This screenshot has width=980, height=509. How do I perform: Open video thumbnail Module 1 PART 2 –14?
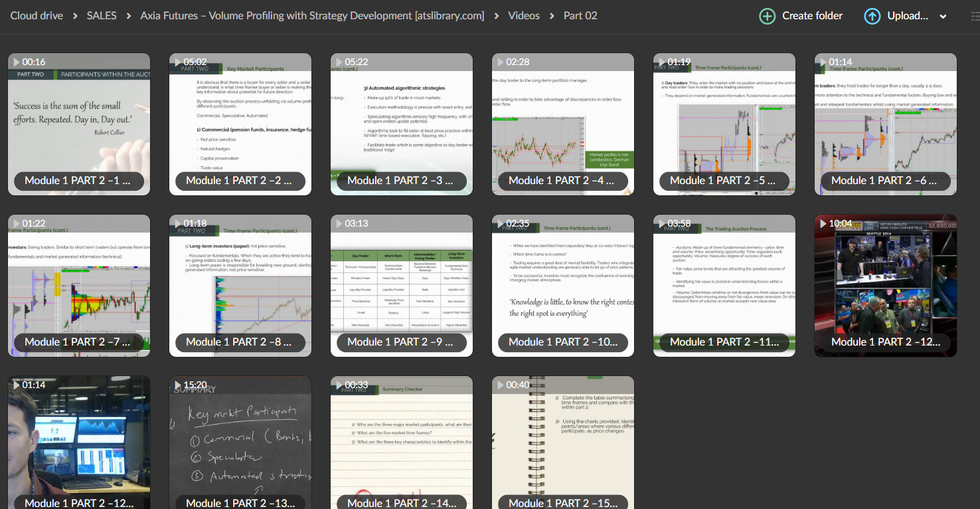402,443
